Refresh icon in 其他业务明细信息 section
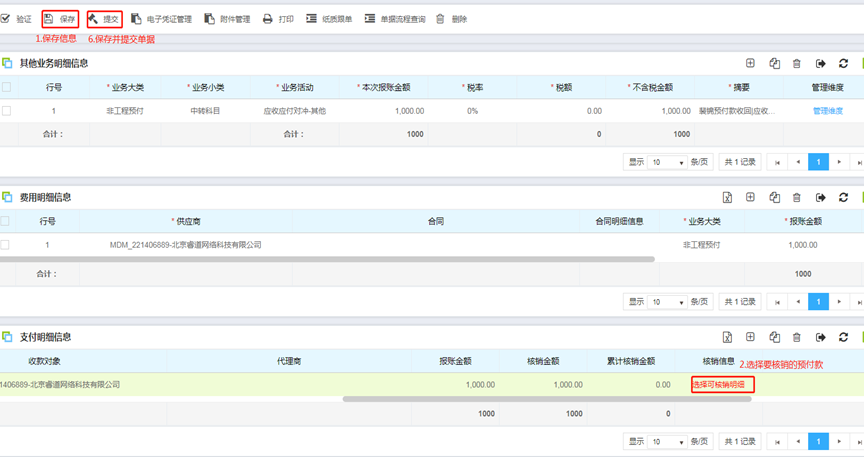 [843, 63]
